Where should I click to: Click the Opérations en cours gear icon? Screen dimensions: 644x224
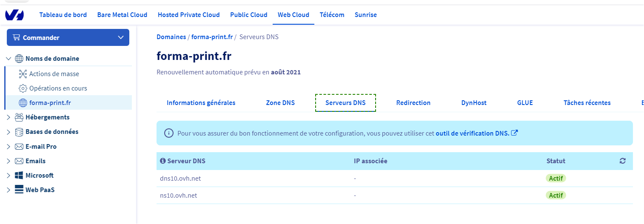tap(23, 88)
